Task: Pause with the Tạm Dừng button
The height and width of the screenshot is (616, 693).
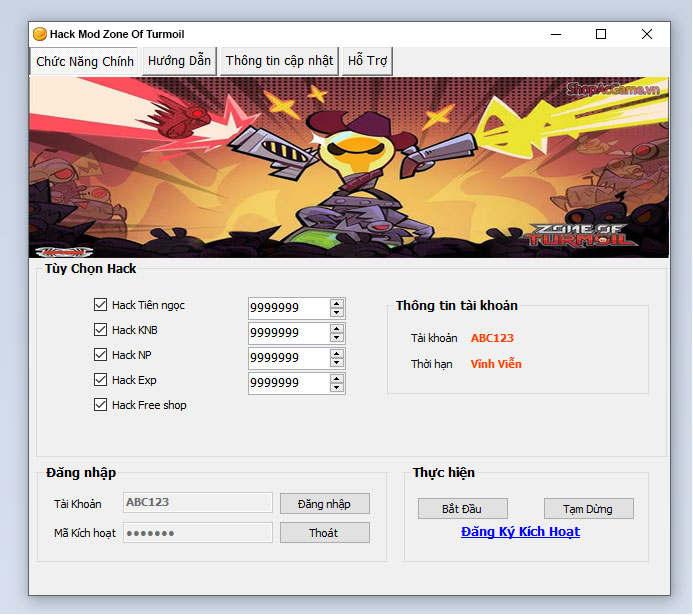Action: coord(589,509)
